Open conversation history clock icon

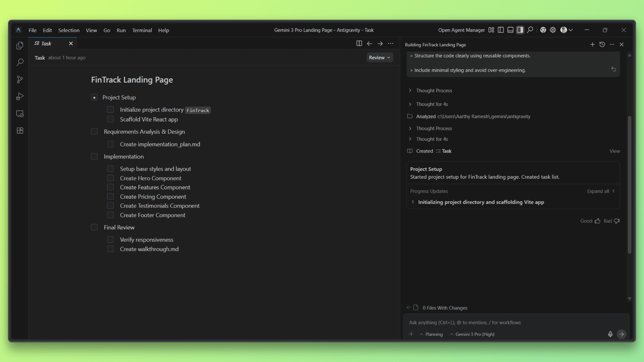(x=602, y=45)
